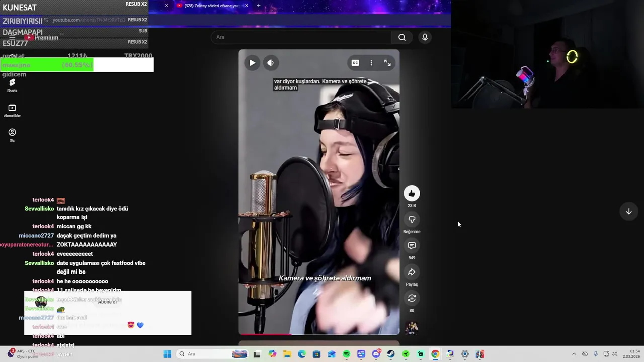644x362 pixels.
Task: Switch to Google Chrome in taskbar
Action: point(435,354)
